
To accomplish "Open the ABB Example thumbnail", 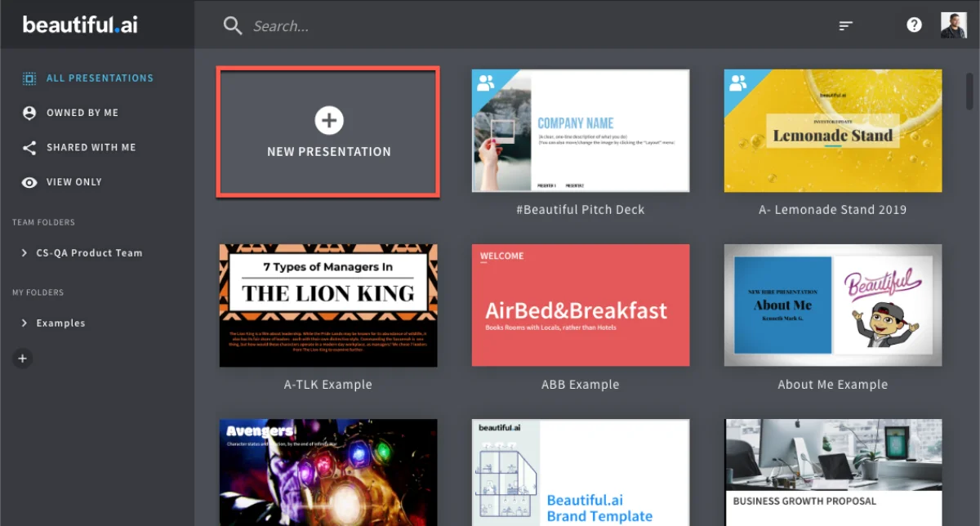I will (581, 305).
